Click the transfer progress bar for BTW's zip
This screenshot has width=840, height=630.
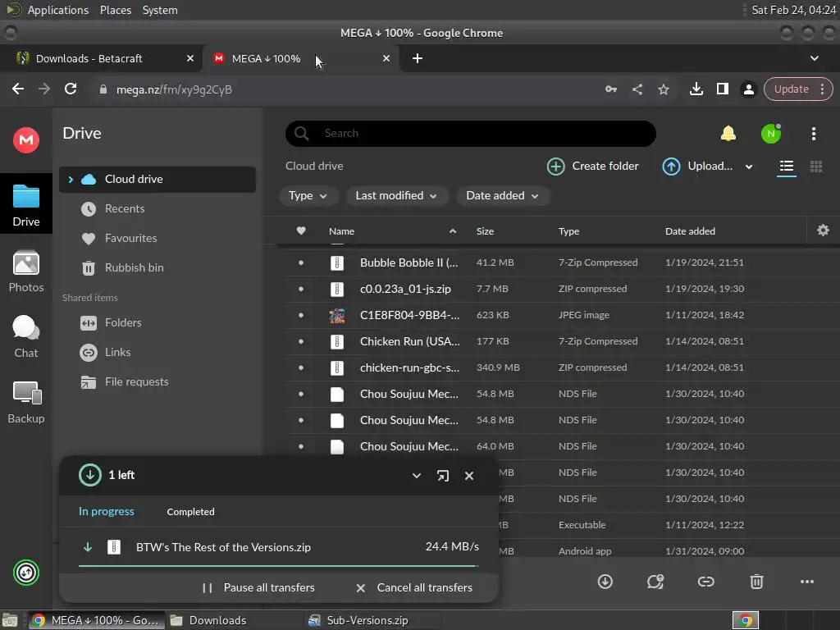[x=278, y=566]
